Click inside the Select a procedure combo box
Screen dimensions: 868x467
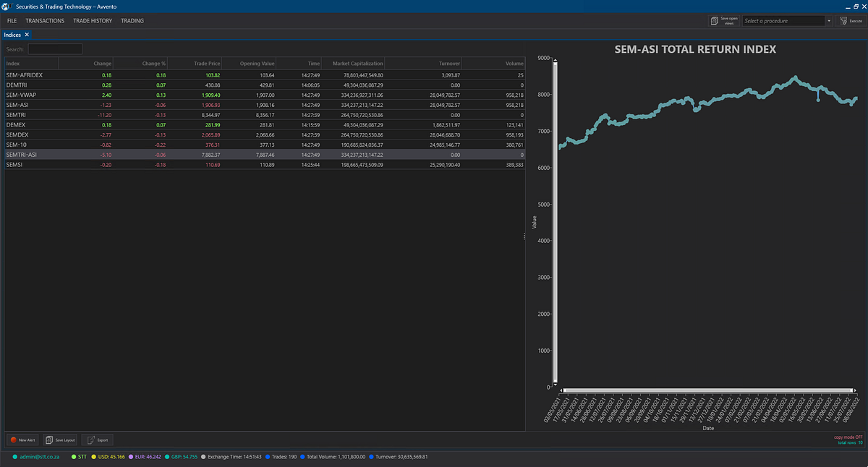pyautogui.click(x=783, y=21)
